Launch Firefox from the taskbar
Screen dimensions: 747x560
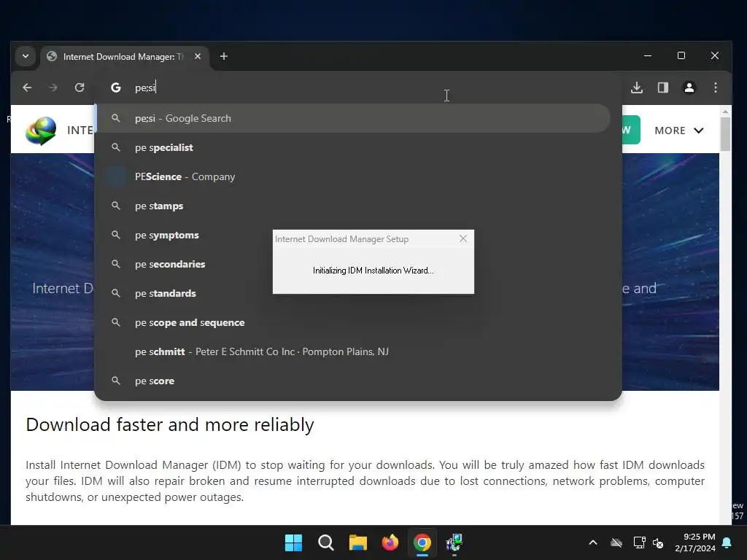tap(390, 542)
